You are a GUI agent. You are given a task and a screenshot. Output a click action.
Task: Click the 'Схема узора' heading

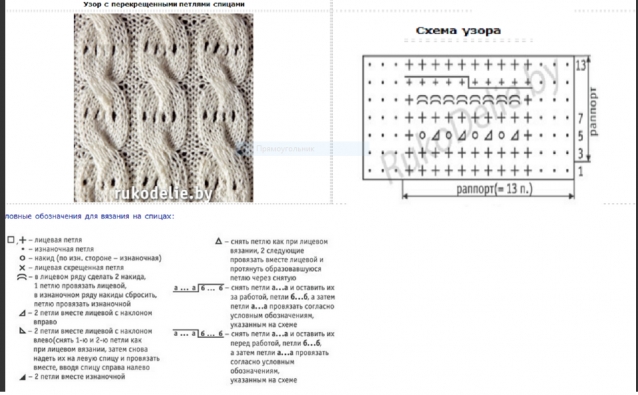(x=458, y=31)
